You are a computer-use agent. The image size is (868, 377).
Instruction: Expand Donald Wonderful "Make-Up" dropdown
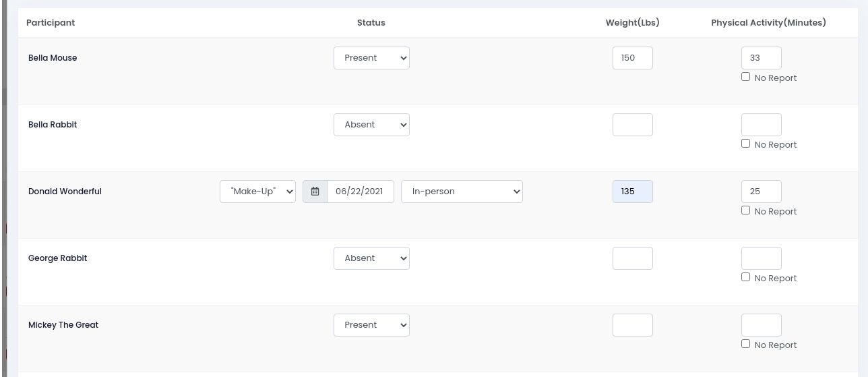[257, 192]
